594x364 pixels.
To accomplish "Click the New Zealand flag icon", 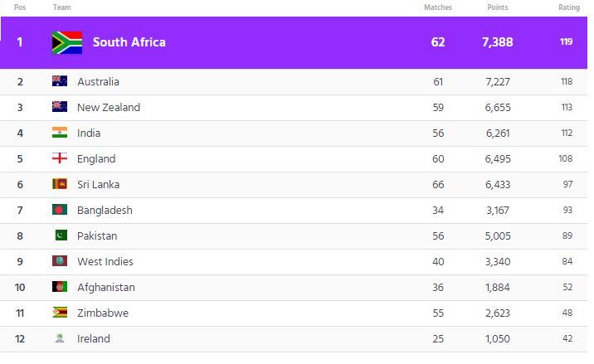I will 60,107.
